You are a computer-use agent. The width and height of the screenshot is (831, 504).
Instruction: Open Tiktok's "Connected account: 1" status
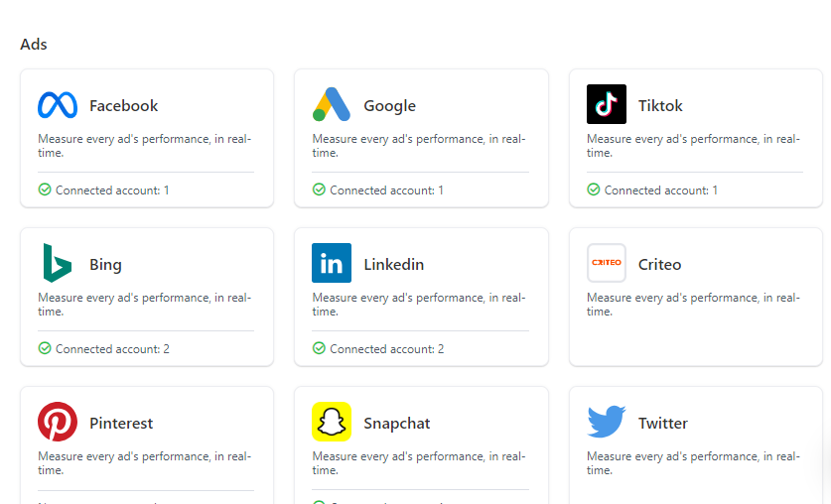point(660,190)
